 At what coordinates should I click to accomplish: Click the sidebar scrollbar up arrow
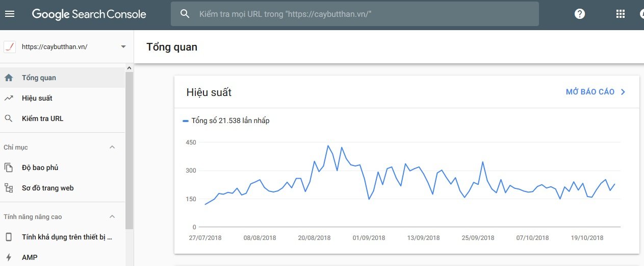tap(129, 68)
